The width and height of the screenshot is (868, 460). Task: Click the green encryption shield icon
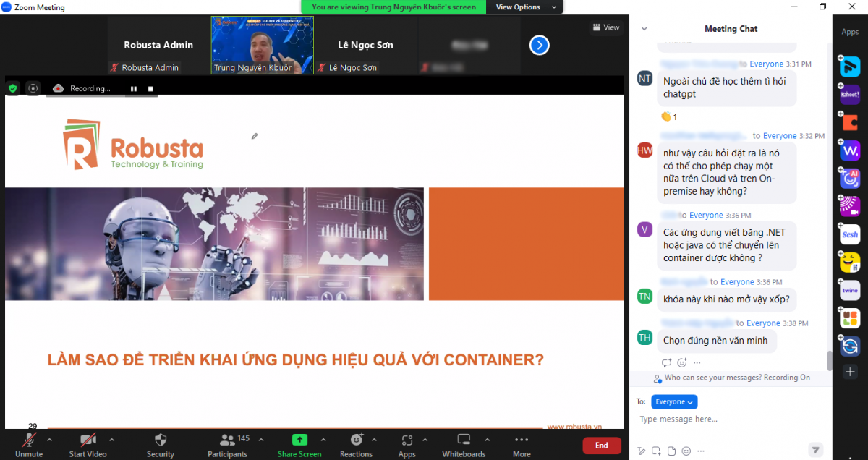(12, 88)
